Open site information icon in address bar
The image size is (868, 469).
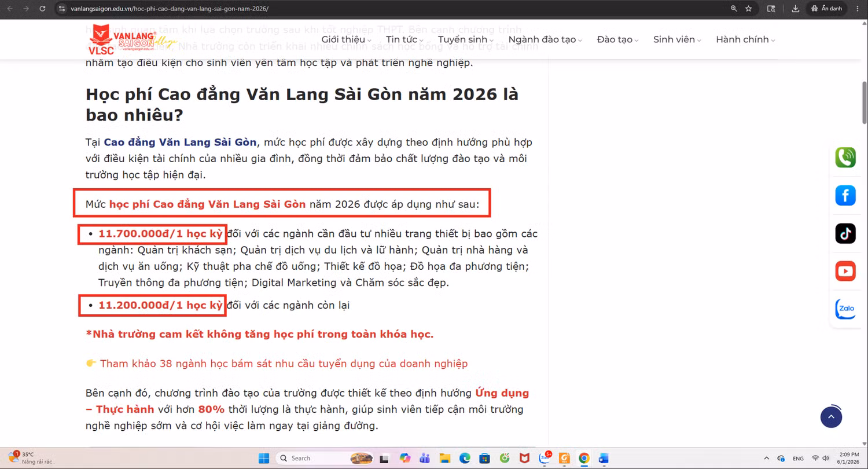coord(62,9)
